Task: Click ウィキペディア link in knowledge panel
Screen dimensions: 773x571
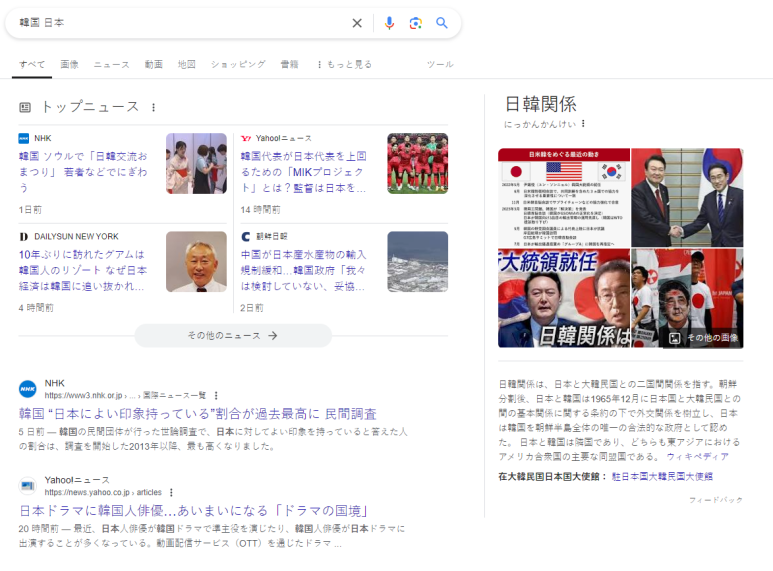Action: (x=698, y=457)
